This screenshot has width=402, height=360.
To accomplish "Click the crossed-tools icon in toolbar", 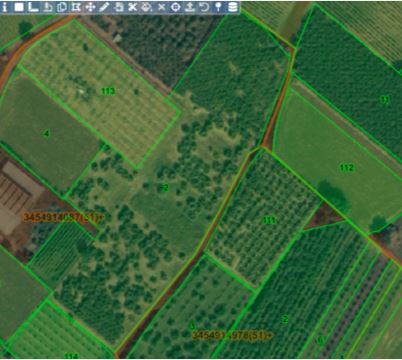I will point(133,7).
